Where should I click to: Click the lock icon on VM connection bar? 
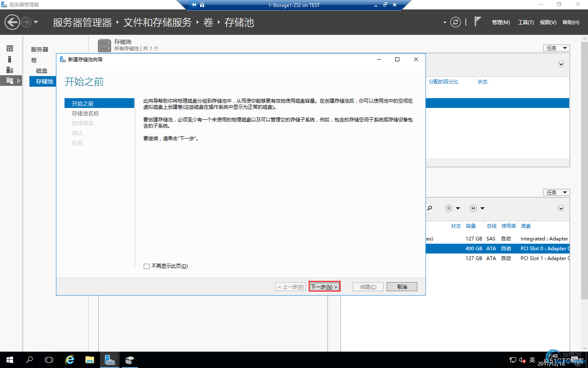(202, 5)
